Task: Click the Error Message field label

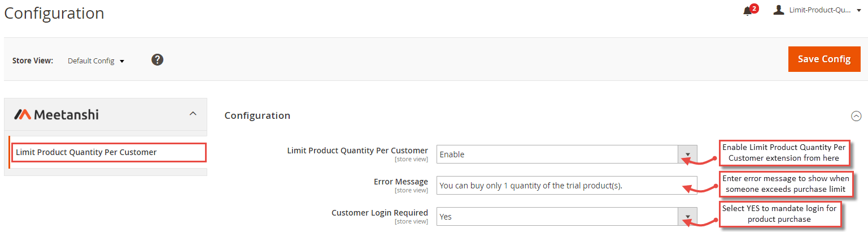Action: point(400,182)
